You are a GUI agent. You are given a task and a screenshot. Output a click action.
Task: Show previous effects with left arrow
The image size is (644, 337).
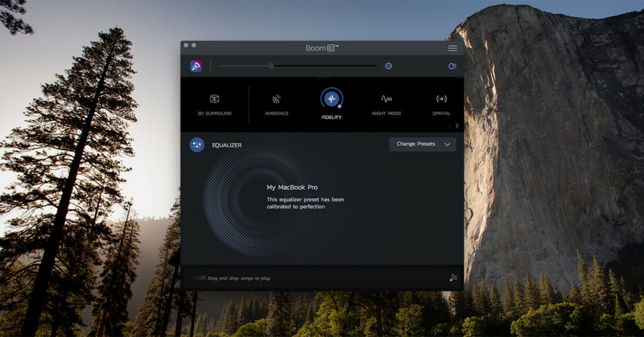point(450,126)
